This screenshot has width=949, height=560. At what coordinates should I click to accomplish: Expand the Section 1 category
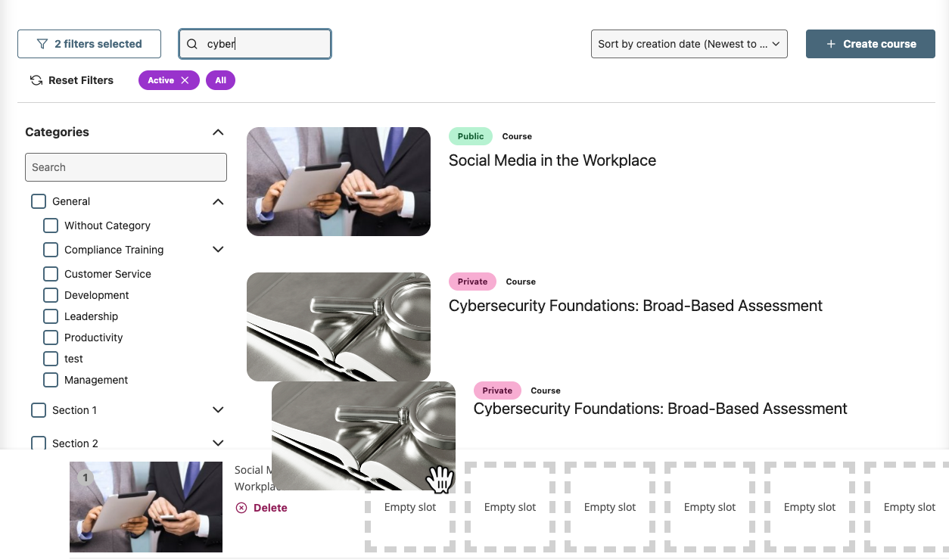pos(218,410)
